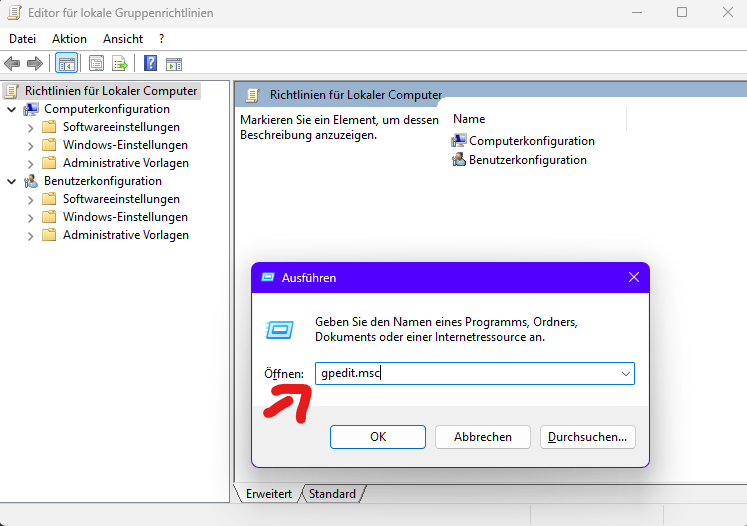Click the Export list toolbar icon
The image size is (747, 526).
[120, 64]
